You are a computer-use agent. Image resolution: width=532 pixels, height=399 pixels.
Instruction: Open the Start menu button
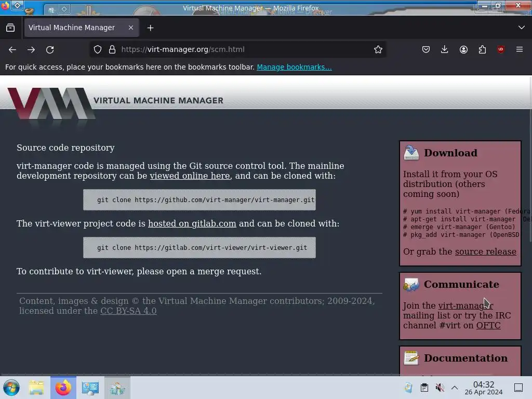point(11,388)
